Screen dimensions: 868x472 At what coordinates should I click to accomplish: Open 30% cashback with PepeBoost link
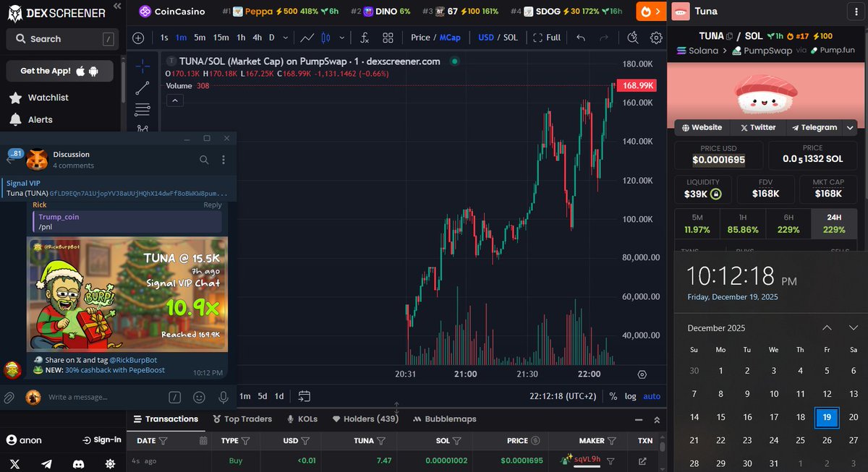click(115, 370)
